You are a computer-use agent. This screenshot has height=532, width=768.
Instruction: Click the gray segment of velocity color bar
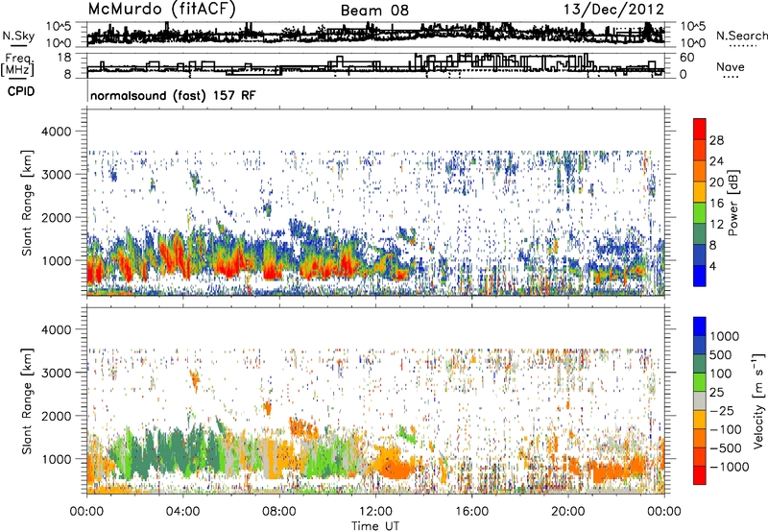click(x=700, y=400)
